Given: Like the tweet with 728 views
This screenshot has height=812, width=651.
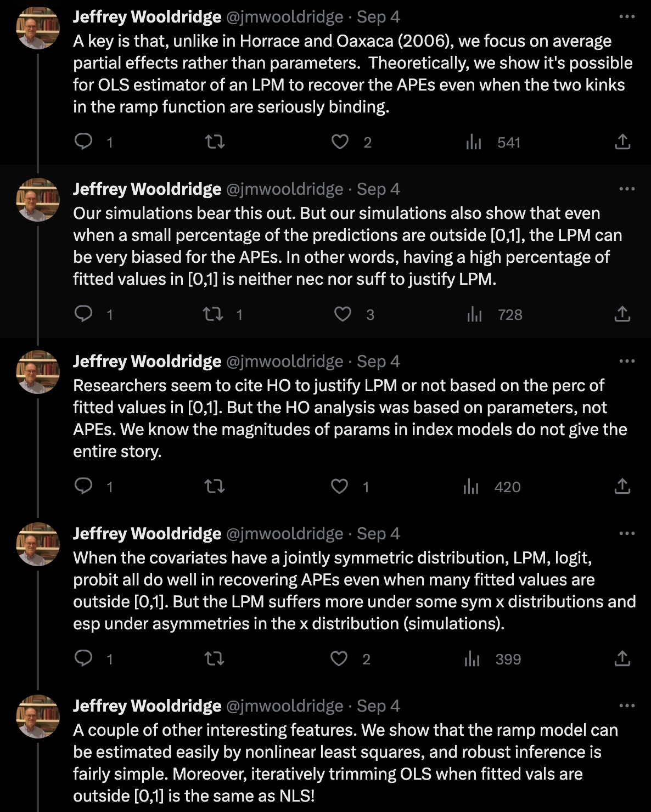Looking at the screenshot, I should coord(343,314).
